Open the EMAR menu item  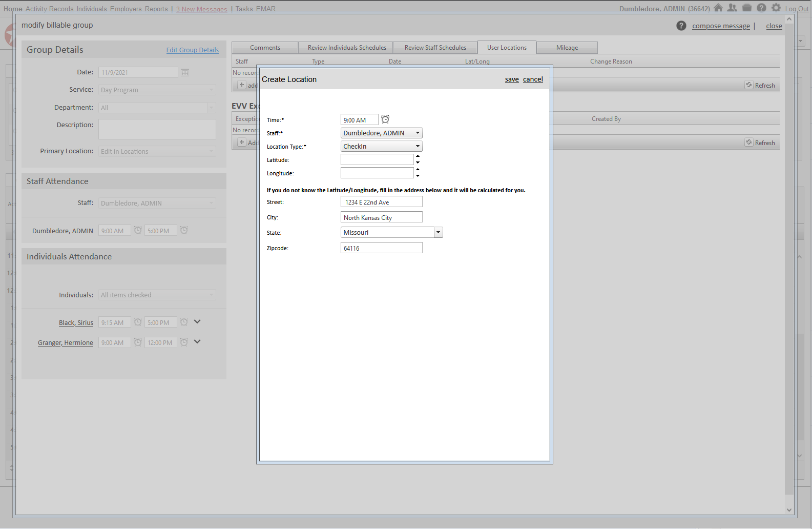tap(266, 9)
